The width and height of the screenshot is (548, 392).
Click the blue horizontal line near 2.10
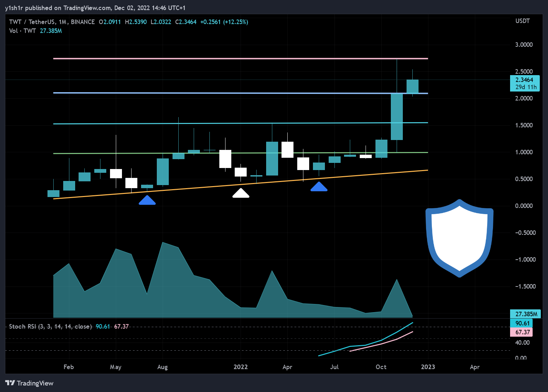(241, 93)
